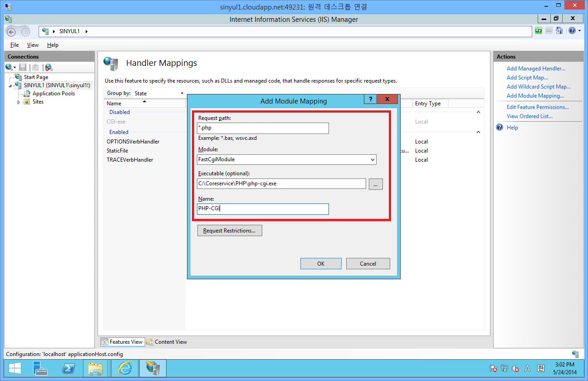The image size is (588, 381).
Task: Stop loading with the gray X icon
Action: 549,31
